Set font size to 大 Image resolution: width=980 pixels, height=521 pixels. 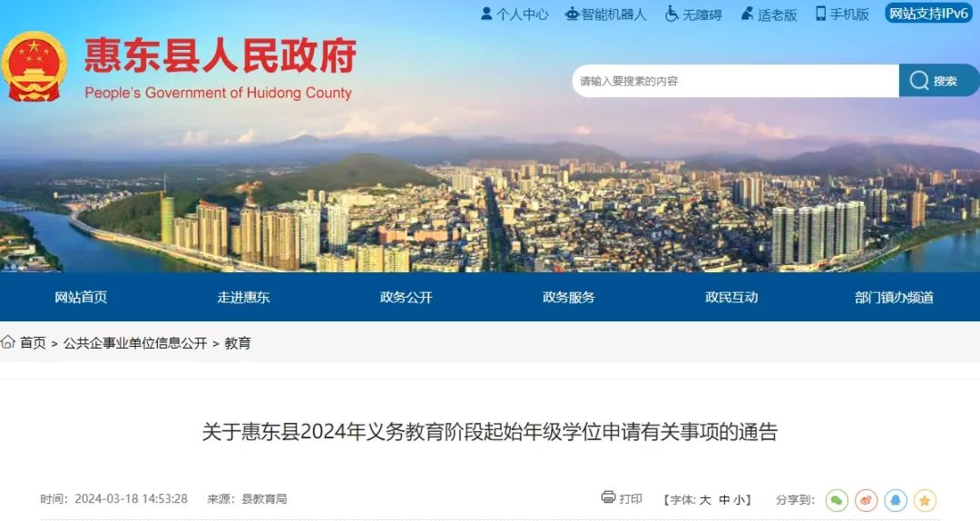705,500
